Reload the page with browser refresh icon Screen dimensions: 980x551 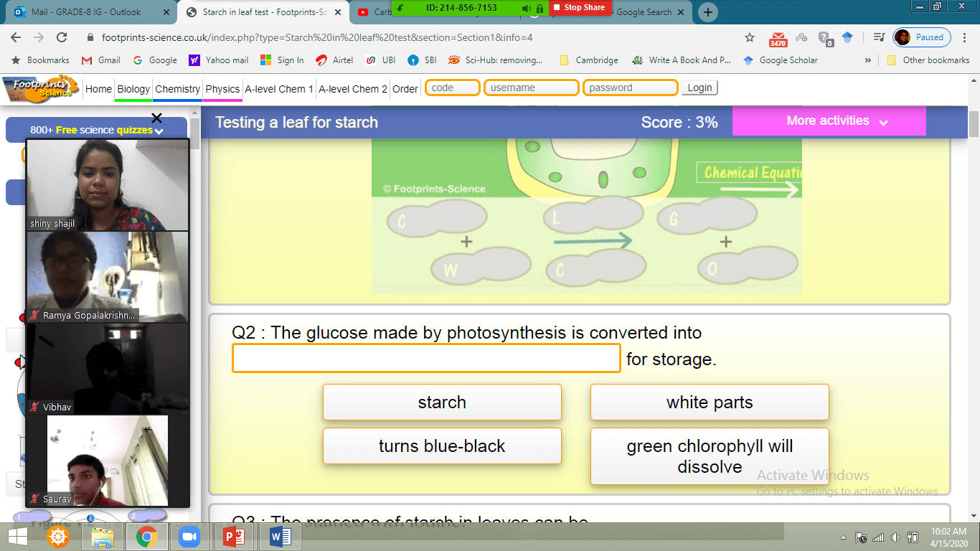pos(62,37)
